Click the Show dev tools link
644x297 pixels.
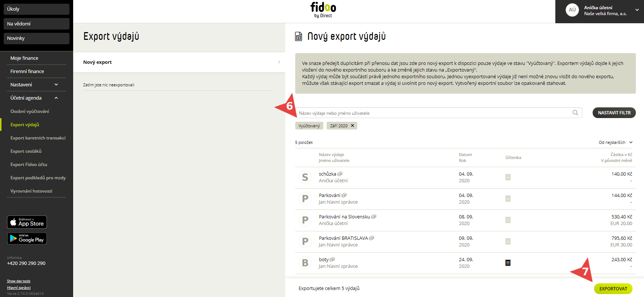[x=18, y=281]
